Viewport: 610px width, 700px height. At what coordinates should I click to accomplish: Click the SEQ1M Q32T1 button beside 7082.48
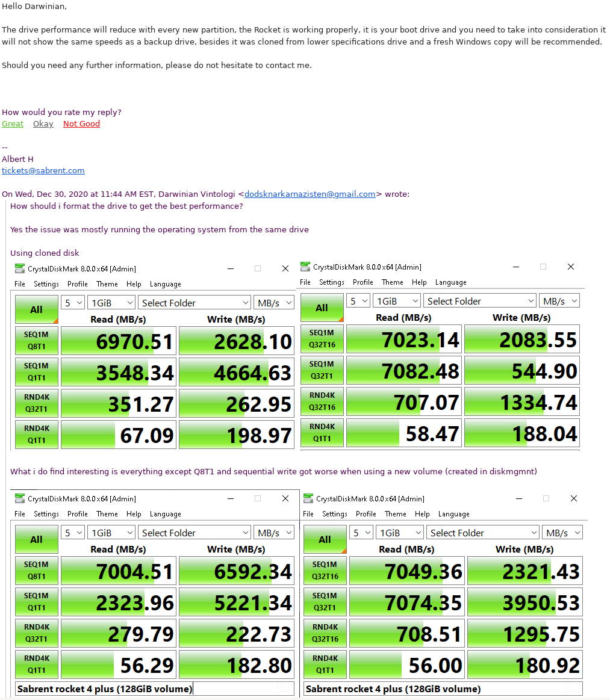[x=322, y=370]
